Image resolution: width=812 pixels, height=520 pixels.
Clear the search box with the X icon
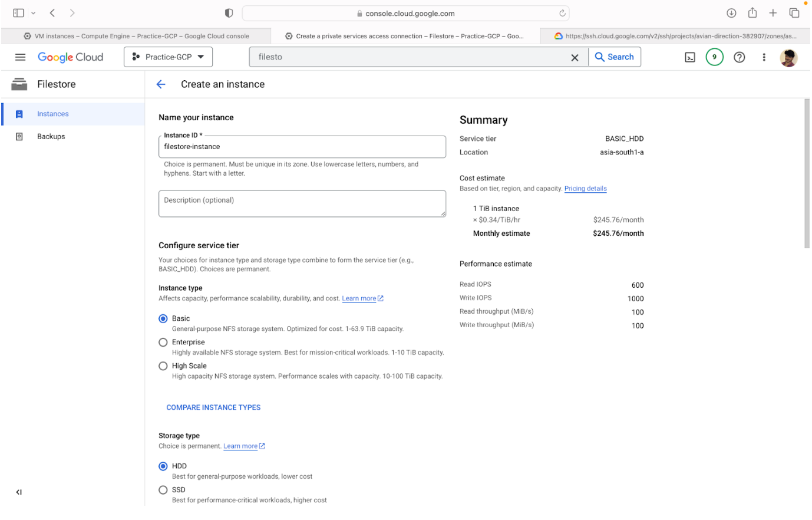pyautogui.click(x=575, y=57)
